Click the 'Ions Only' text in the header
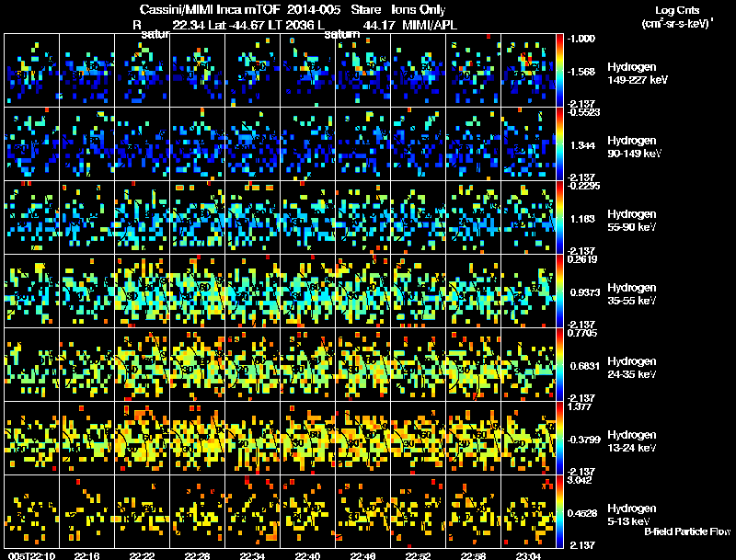The image size is (736, 560). pos(419,10)
